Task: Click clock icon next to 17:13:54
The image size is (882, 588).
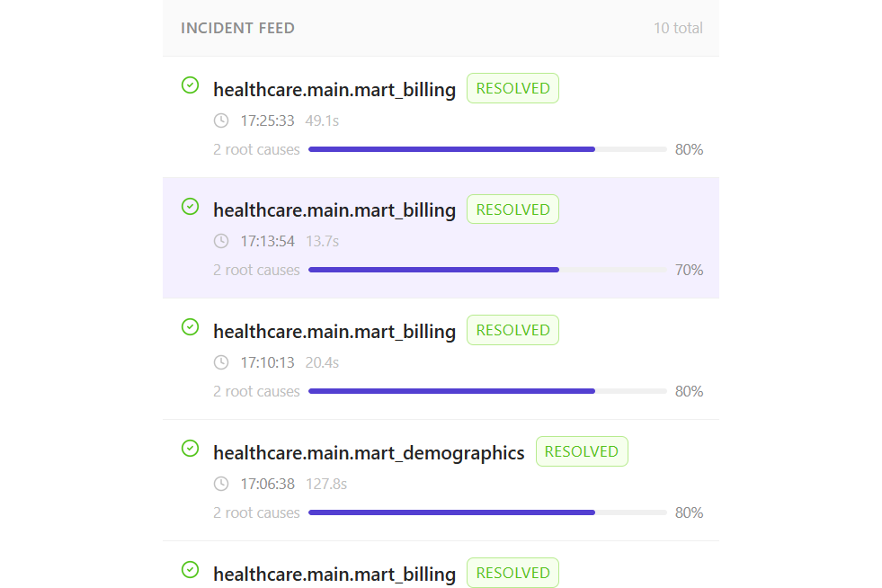Action: (221, 241)
